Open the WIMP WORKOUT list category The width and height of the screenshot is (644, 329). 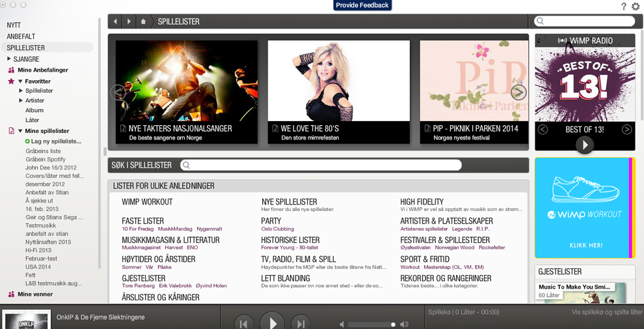click(147, 202)
